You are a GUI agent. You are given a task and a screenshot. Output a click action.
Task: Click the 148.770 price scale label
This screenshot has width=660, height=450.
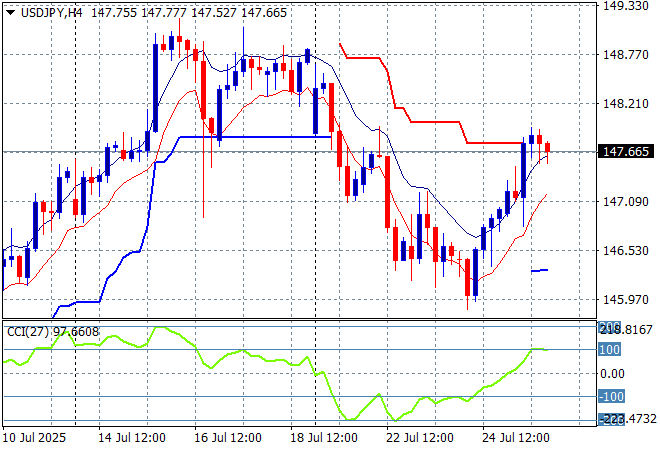tap(626, 55)
